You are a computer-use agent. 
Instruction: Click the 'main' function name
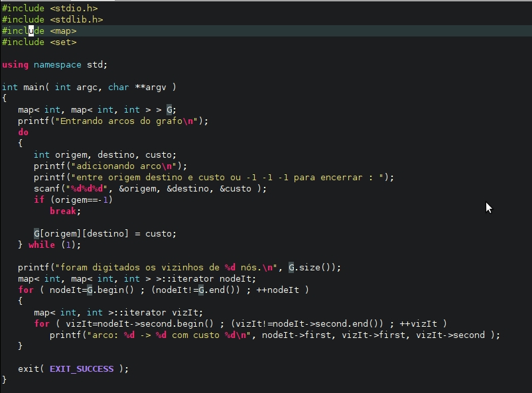coord(34,87)
